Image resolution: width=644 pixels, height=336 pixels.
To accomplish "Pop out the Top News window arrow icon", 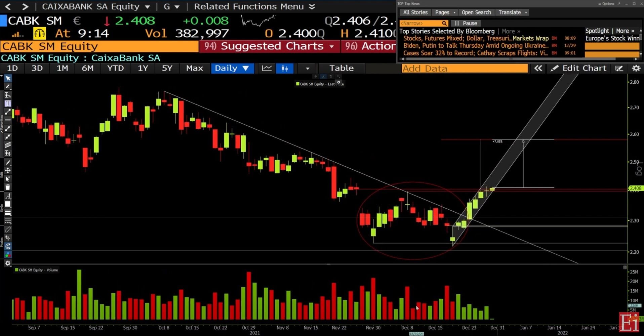I will [x=619, y=4].
